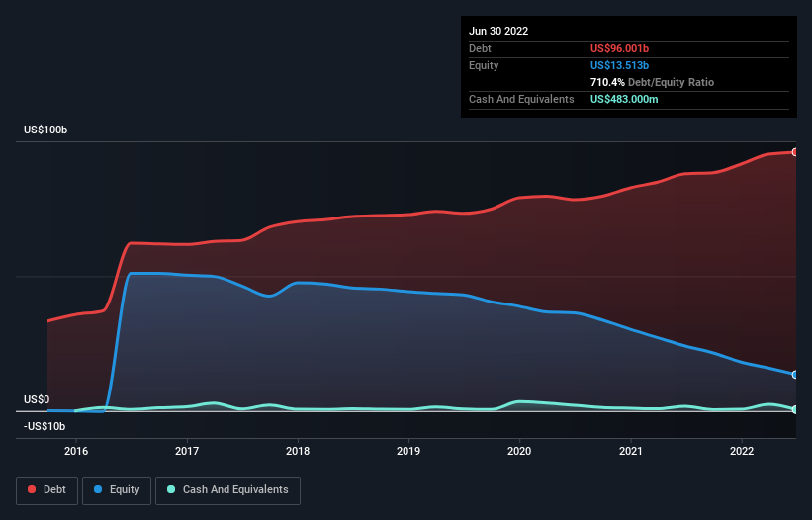Click the 2017 x-axis label
Screen dimensions: 812x520
coord(187,451)
